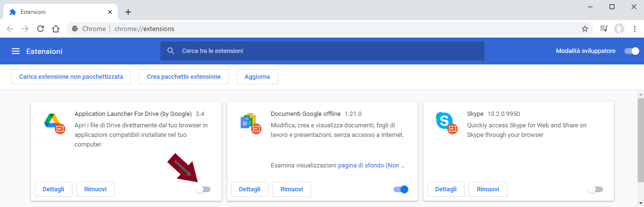
Task: Click the browser reload icon
Action: click(40, 29)
